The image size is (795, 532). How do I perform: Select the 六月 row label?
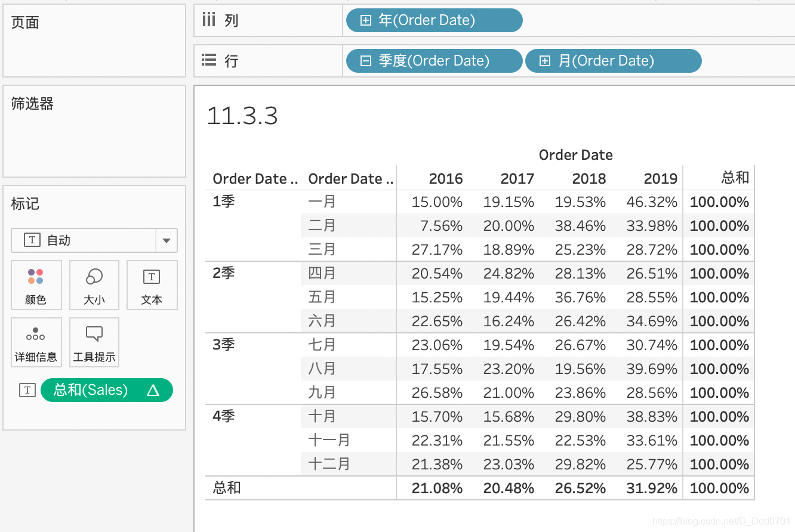click(322, 321)
